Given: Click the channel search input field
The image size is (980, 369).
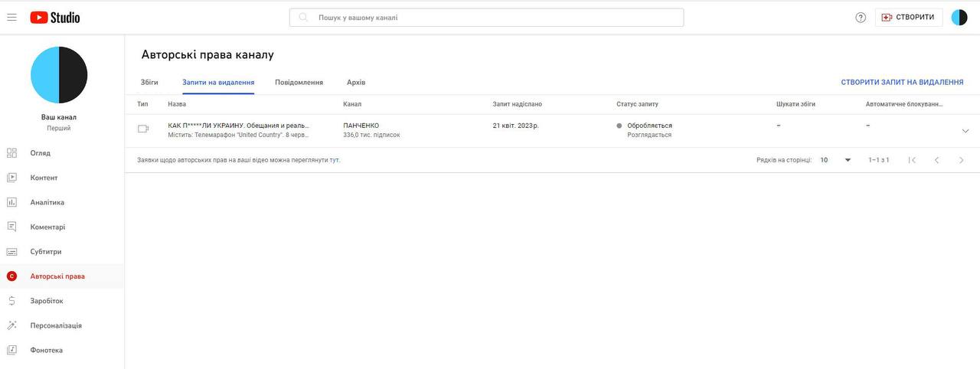Looking at the screenshot, I should [x=486, y=18].
